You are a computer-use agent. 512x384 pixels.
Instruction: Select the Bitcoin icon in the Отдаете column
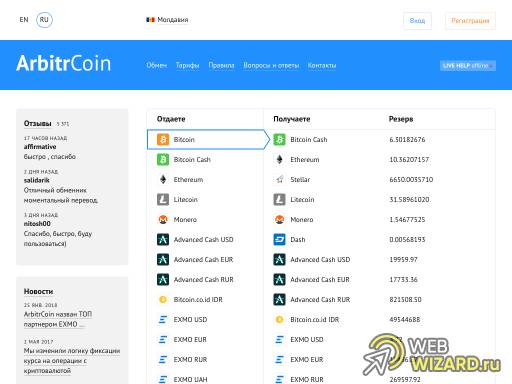coord(163,139)
